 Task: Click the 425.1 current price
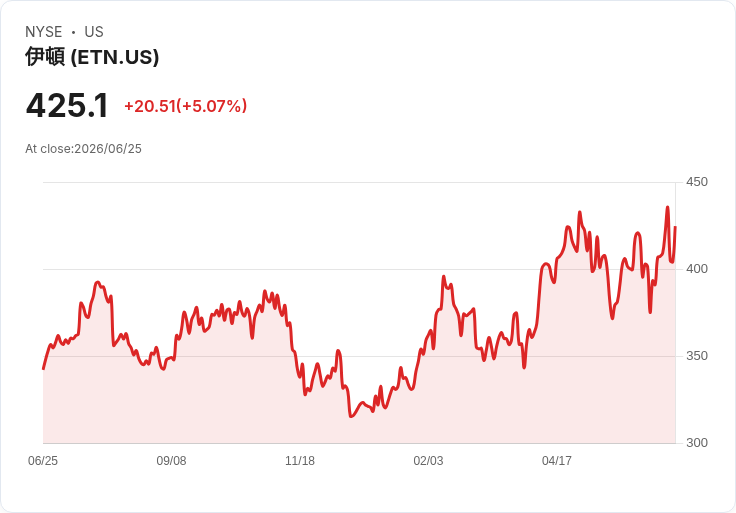tap(67, 106)
